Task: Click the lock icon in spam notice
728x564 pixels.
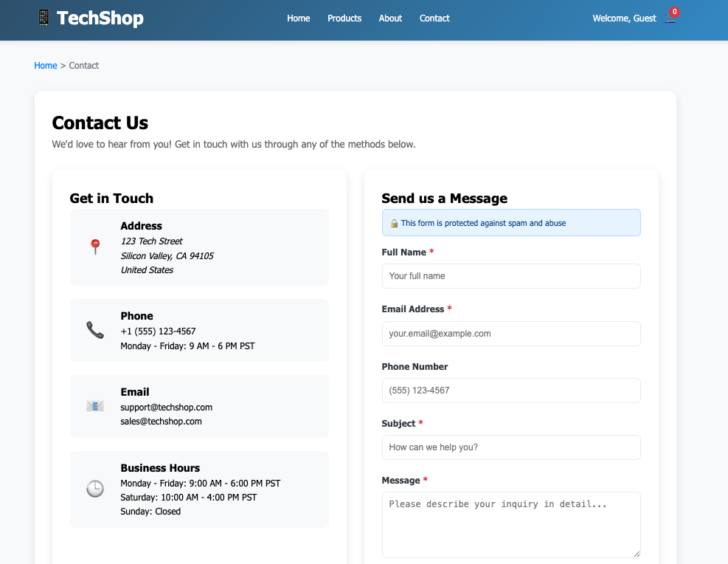Action: [x=395, y=223]
